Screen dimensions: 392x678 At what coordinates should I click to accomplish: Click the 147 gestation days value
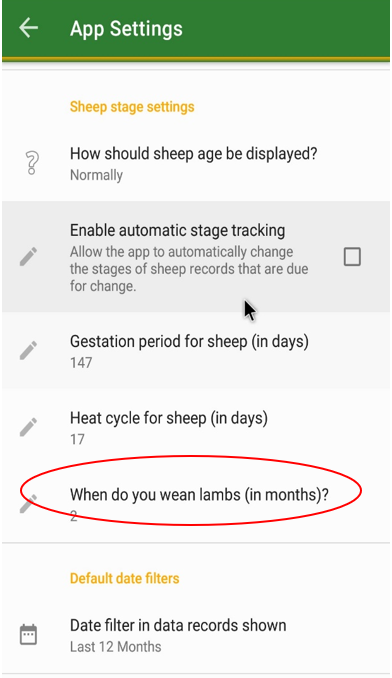coord(81,362)
